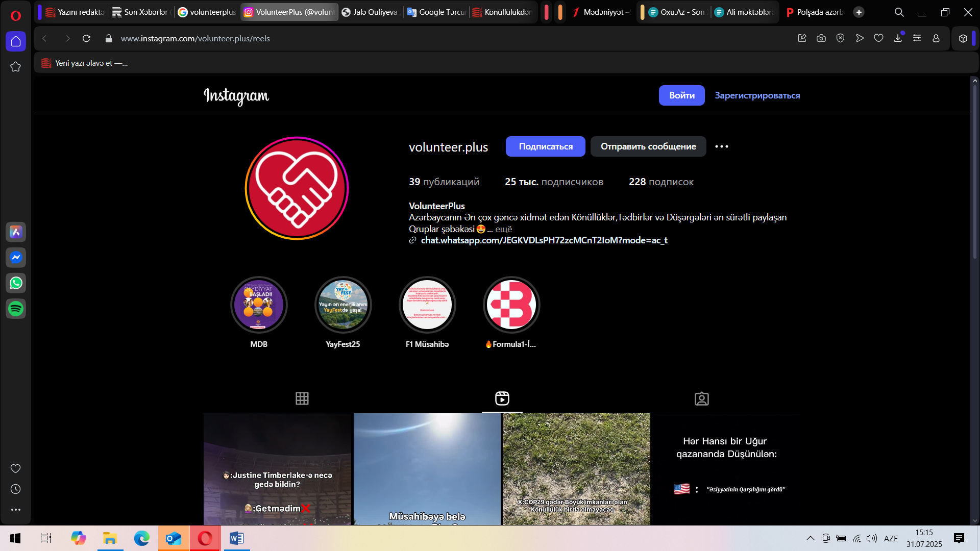Open the Formula1 story highlight
This screenshot has height=551, width=980.
pos(511,305)
